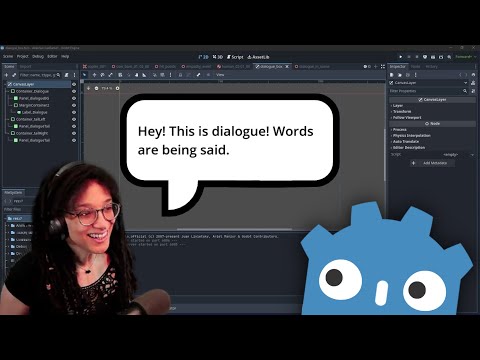The width and height of the screenshot is (480, 360).
Task: Attach a script with the Scene dock script icon
Action: pos(66,75)
